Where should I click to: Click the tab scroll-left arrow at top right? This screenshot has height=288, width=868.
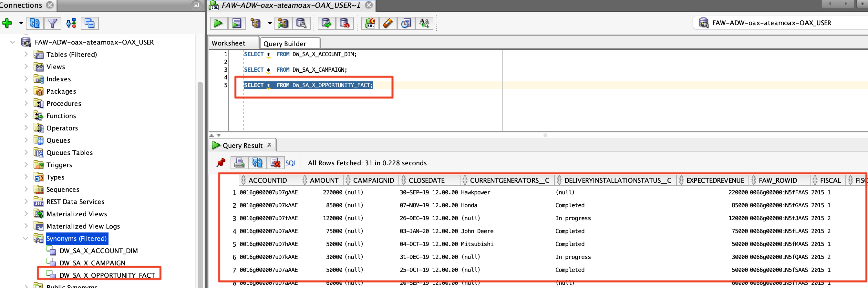click(830, 4)
